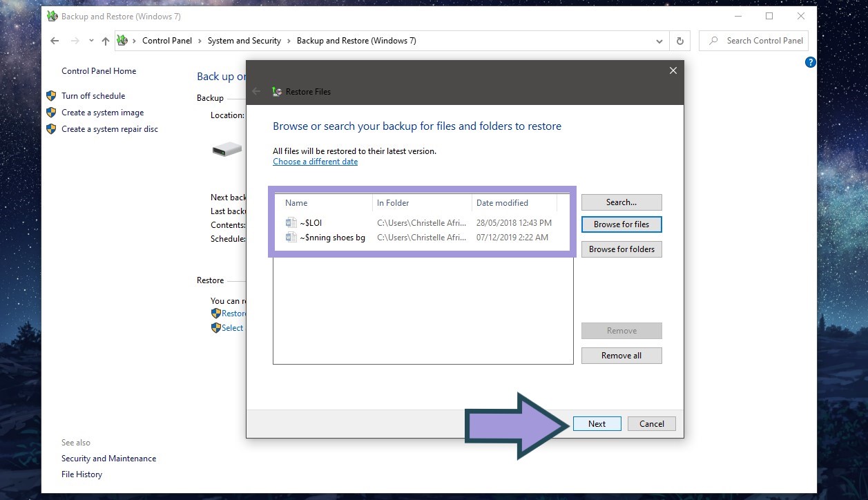Click the Next button in Restore Files

tap(597, 424)
